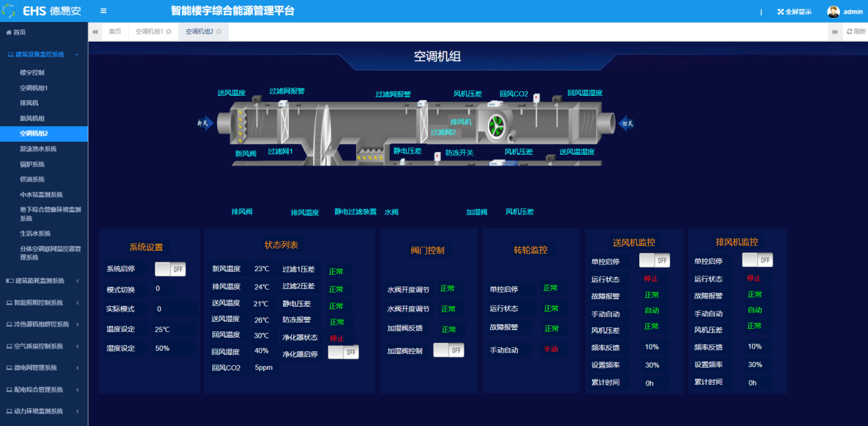Expand the 建筑能耗监测系统 menu
Viewport: 868px width, 426px height.
pyautogui.click(x=41, y=280)
